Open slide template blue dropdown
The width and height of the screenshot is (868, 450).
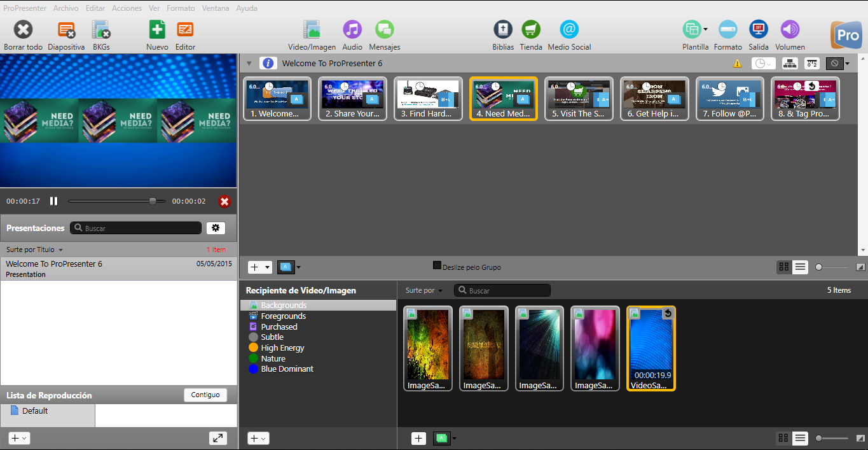click(289, 267)
